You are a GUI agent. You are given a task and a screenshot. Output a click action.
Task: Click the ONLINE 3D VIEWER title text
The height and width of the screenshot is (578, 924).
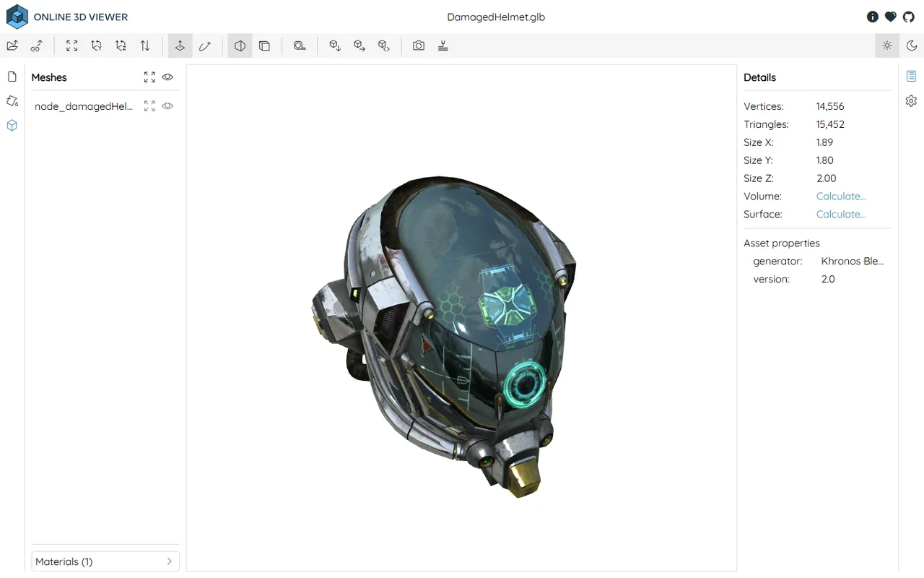coord(81,17)
